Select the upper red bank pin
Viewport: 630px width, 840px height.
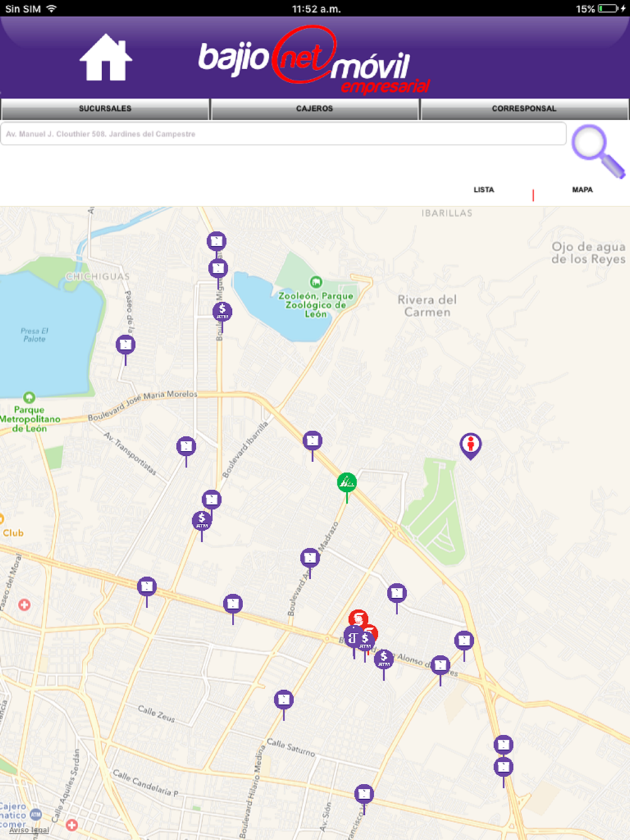358,618
